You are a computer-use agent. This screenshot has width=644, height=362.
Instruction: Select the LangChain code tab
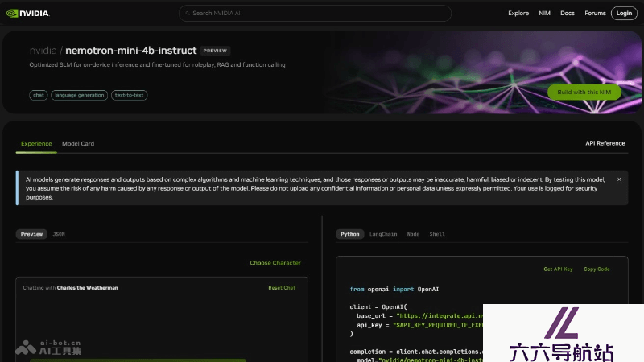click(383, 234)
